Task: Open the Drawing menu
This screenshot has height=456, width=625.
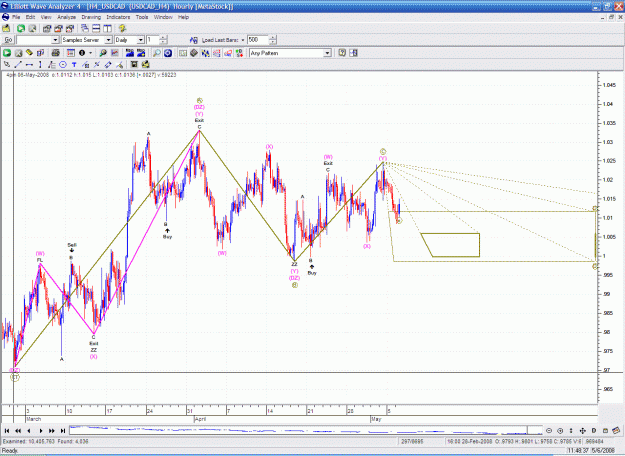Action: click(91, 17)
